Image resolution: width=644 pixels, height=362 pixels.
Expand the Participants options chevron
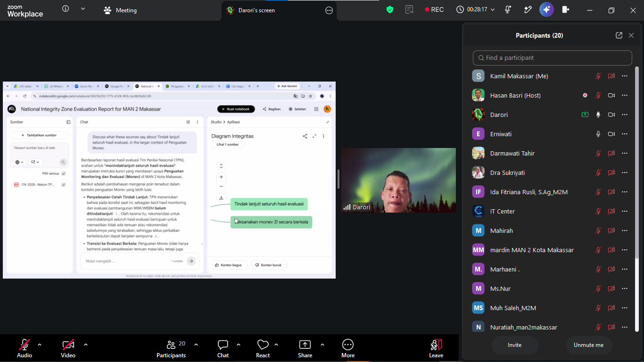196,345
